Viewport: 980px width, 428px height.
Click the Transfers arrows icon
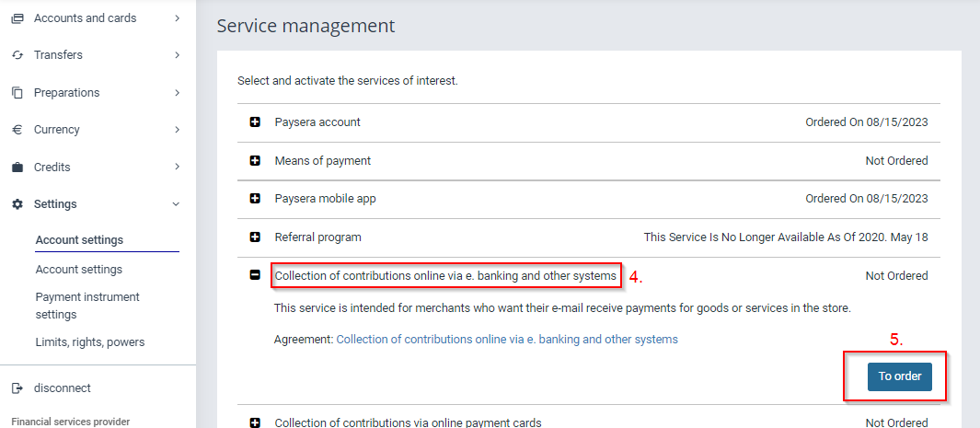[17, 55]
